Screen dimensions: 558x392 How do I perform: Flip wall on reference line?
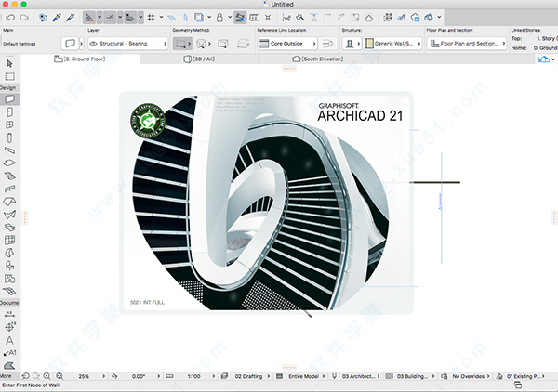pyautogui.click(x=327, y=44)
